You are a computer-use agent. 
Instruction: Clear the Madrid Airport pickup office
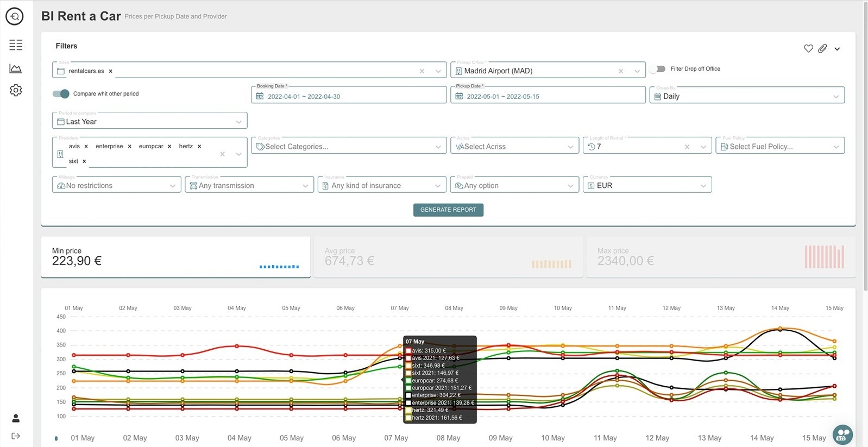(621, 71)
